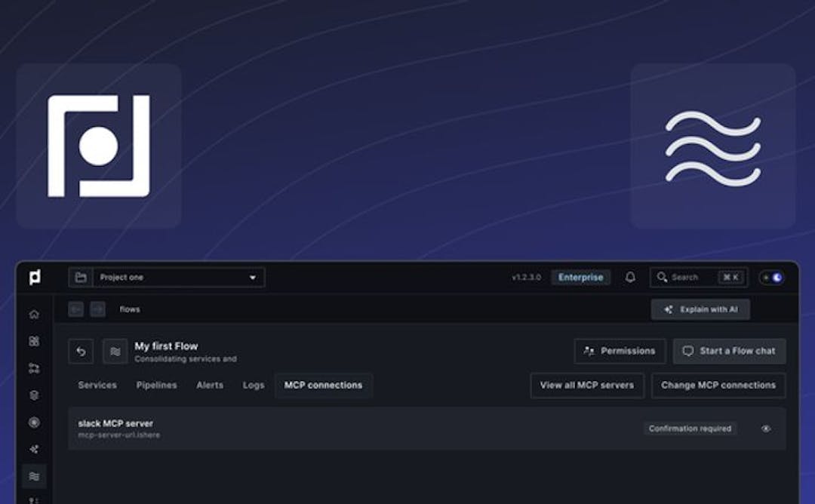Click Change MCP connections
This screenshot has height=504, width=815.
click(718, 386)
